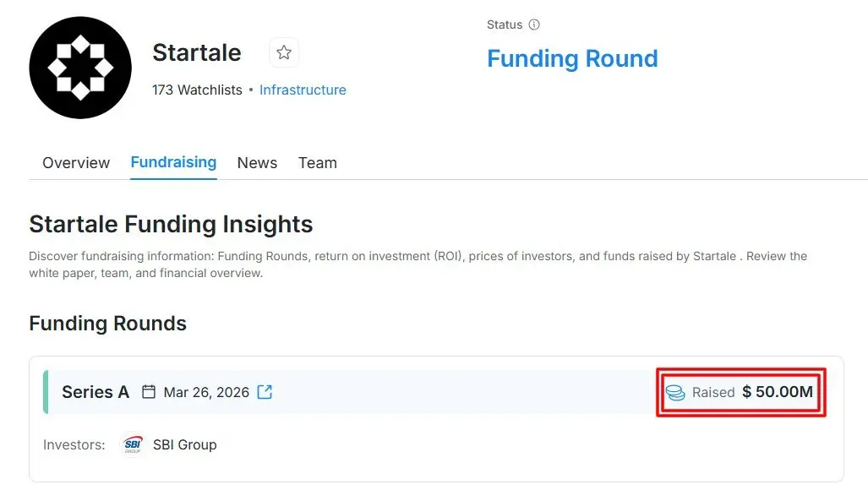Click the calendar icon beside Mar 26, 2026
The width and height of the screenshot is (868, 501).
click(149, 392)
